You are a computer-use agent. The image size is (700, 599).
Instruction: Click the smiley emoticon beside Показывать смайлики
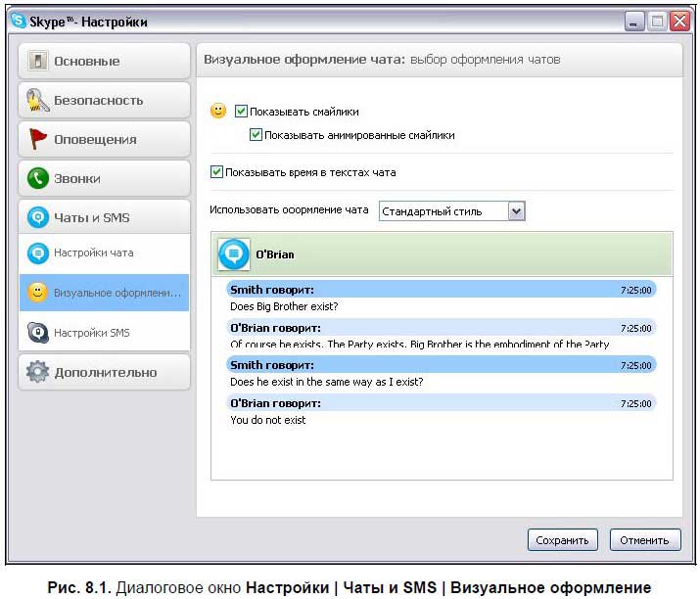218,112
